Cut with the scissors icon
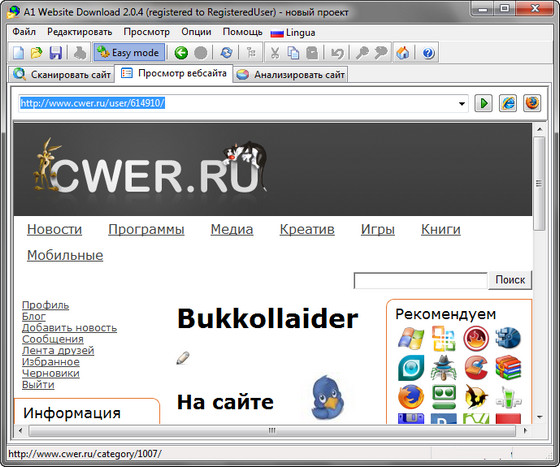 [x=274, y=53]
